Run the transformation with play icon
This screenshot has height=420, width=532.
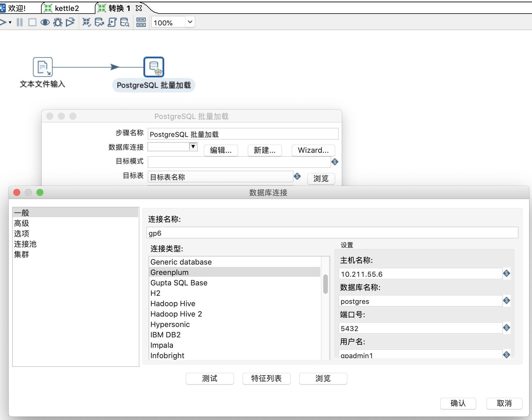tap(3, 22)
